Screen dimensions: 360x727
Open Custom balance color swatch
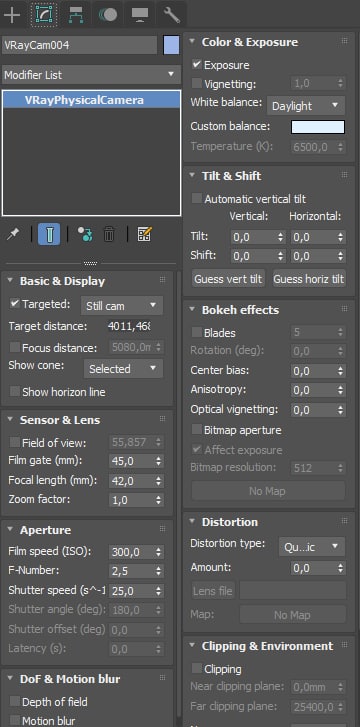(x=318, y=127)
